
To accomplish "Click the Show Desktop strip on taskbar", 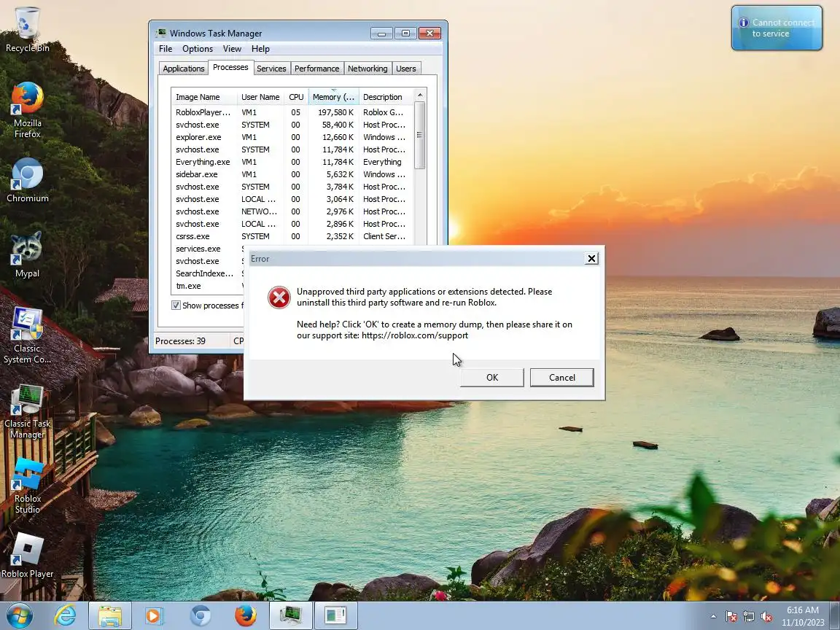I will [835, 615].
